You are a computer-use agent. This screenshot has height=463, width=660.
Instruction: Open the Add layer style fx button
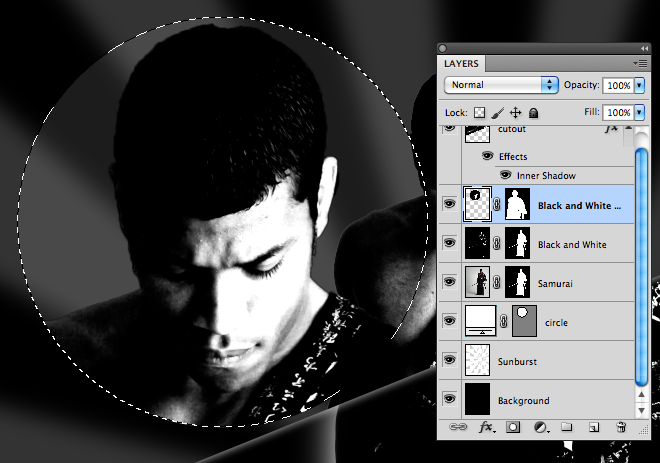pos(487,427)
